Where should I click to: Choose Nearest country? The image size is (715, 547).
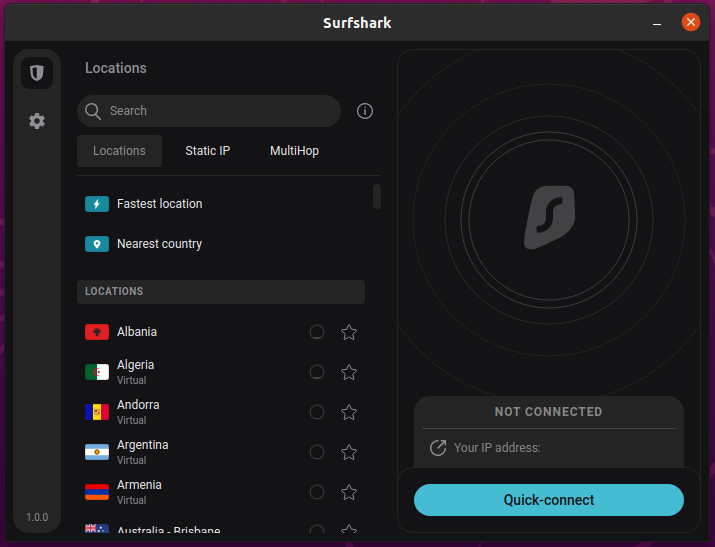[221, 244]
